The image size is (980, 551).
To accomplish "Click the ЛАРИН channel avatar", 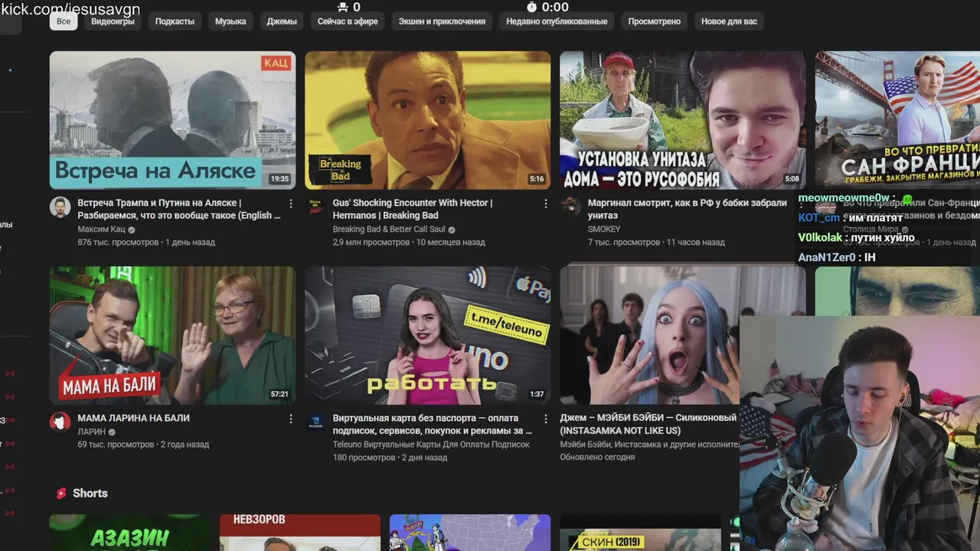I will pyautogui.click(x=60, y=422).
